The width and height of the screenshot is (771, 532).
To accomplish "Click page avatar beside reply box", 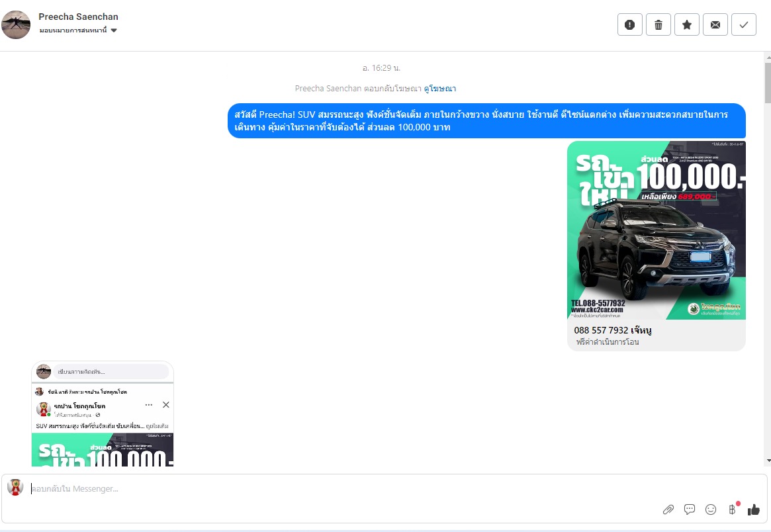I will [x=15, y=487].
